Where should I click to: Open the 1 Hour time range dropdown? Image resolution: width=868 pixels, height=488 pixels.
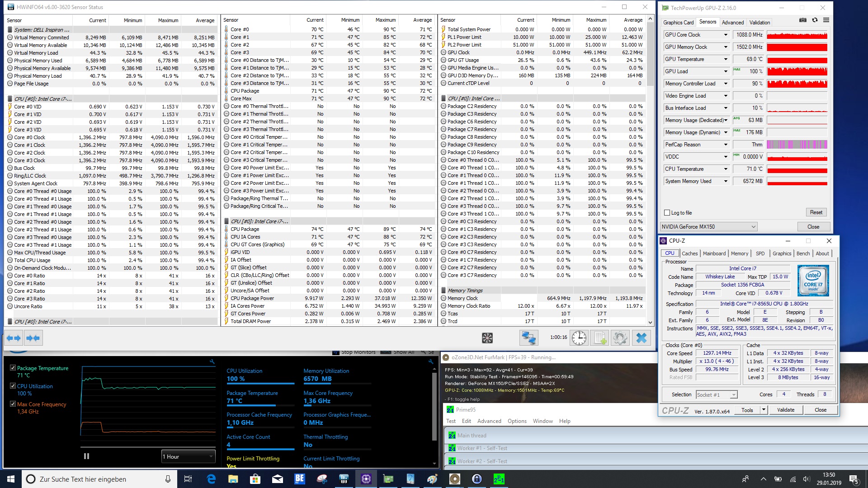coord(188,457)
